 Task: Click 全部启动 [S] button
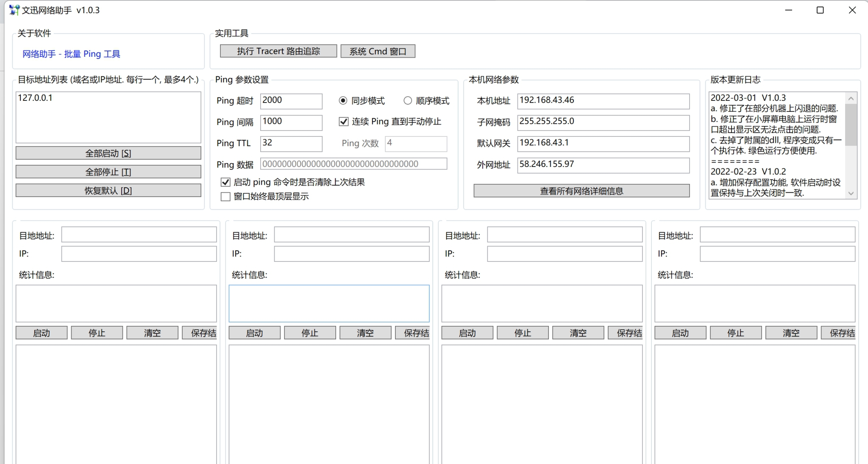(108, 153)
